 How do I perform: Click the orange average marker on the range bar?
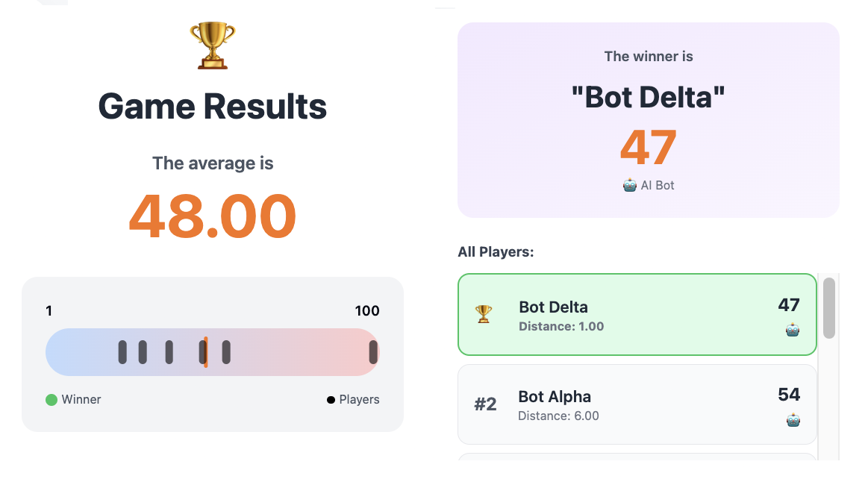[x=206, y=352]
